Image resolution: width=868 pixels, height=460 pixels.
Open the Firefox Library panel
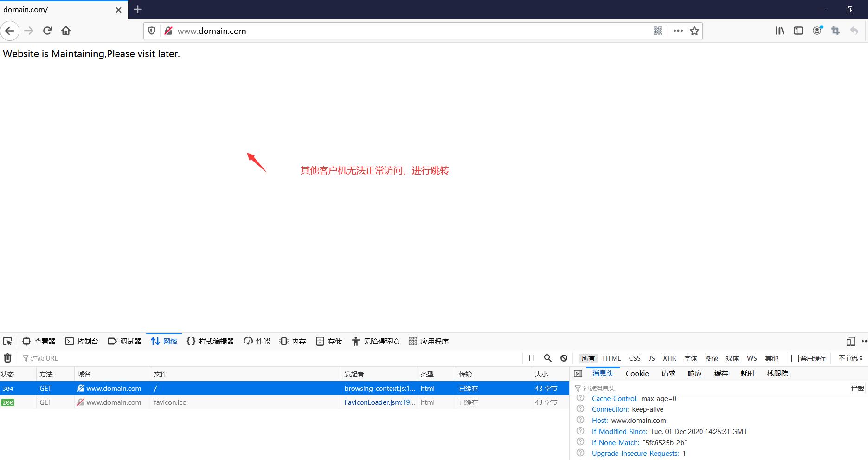[779, 31]
